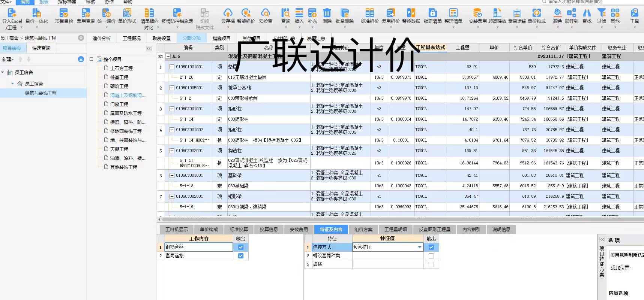Toggle 输出 checkbox for 套筒连接
644x300 pixels.
(241, 256)
